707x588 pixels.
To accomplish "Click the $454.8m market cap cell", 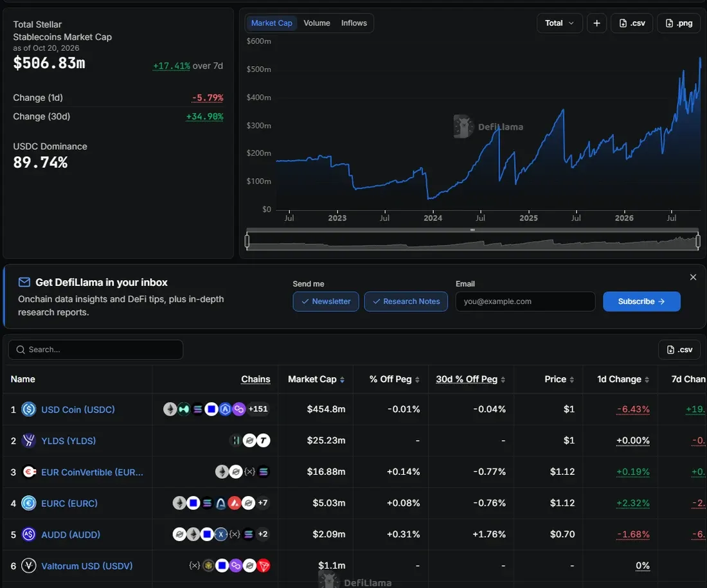I will [x=326, y=409].
